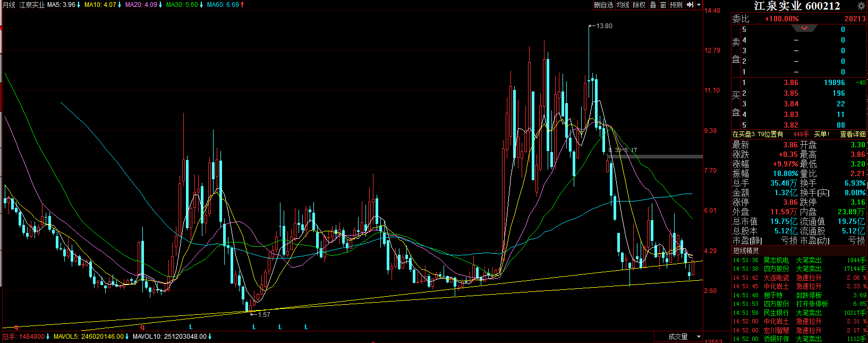Toggle the 除权 ex-rights adjustment

tap(639, 5)
